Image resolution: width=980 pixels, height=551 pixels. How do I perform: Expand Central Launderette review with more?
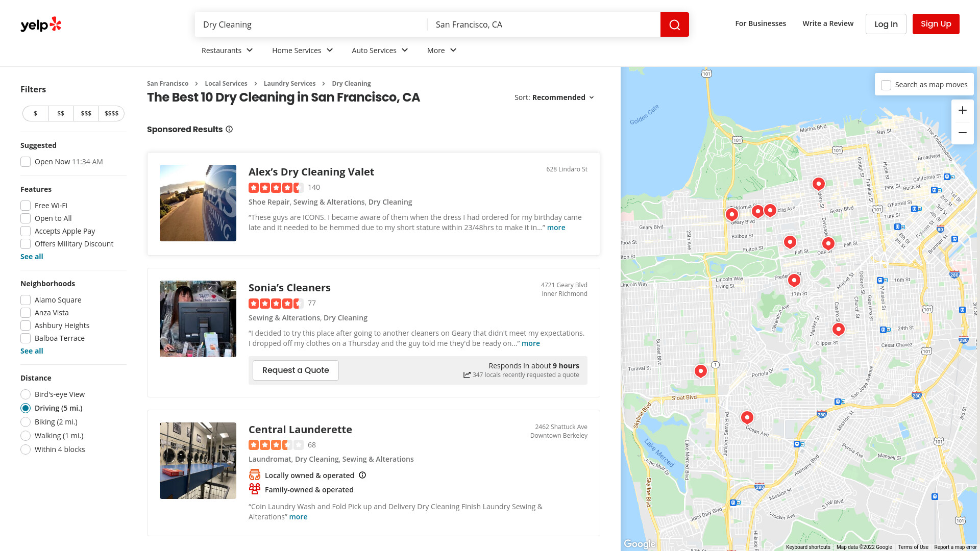[298, 517]
